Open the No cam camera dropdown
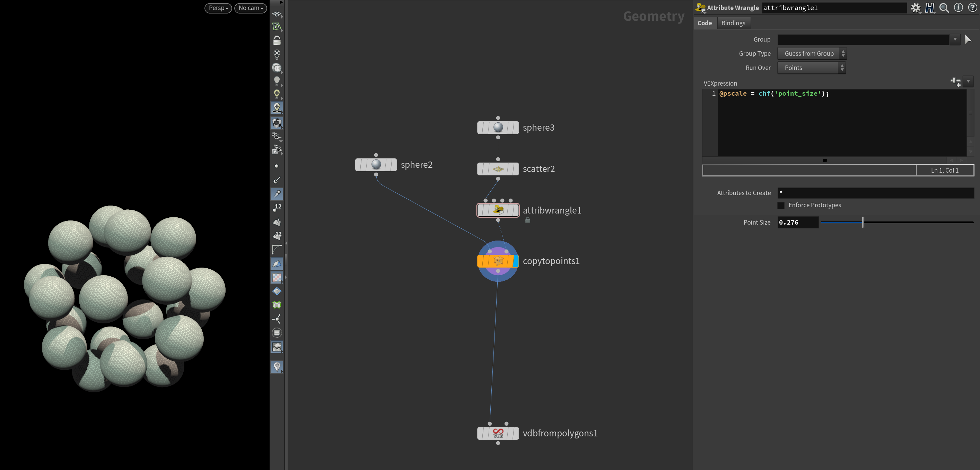 [x=251, y=8]
